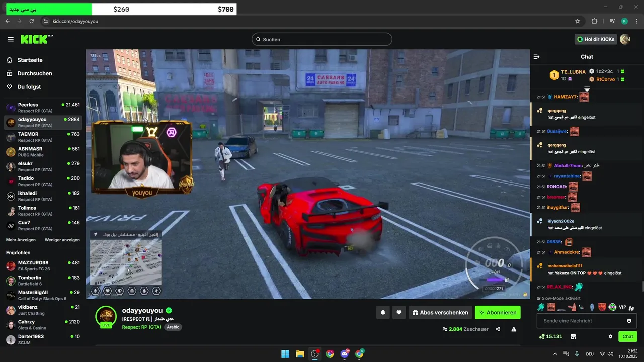Viewport: 644px width, 362px height.
Task: Open Peerless channel in sidebar
Action: click(43, 107)
